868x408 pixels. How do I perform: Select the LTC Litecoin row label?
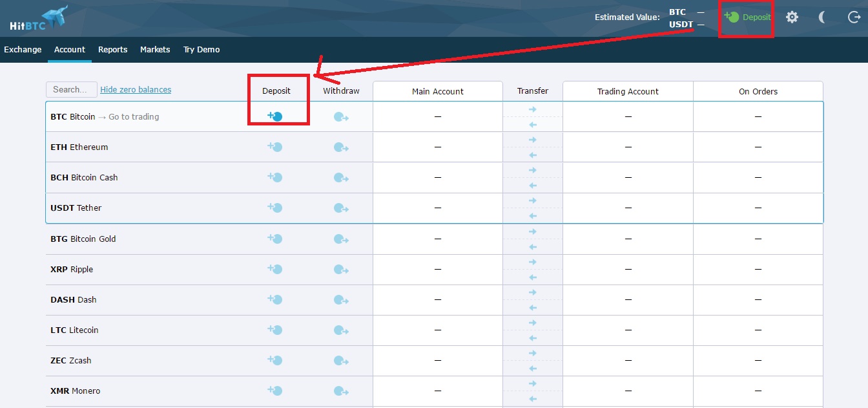tap(74, 330)
